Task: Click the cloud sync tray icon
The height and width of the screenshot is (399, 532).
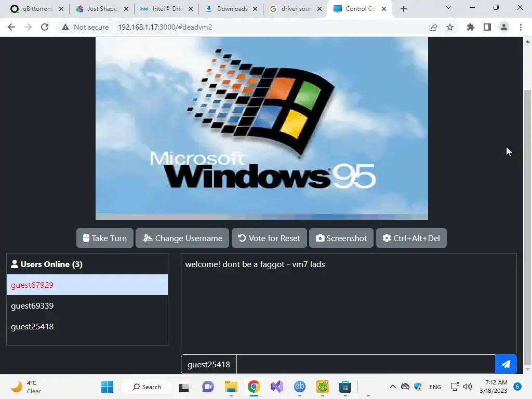Action: tap(405, 387)
